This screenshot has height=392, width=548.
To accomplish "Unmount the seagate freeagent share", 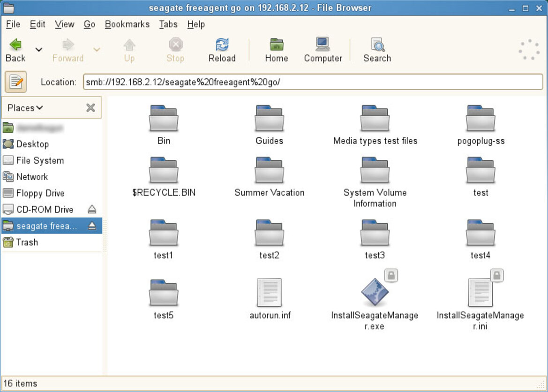I will point(92,226).
